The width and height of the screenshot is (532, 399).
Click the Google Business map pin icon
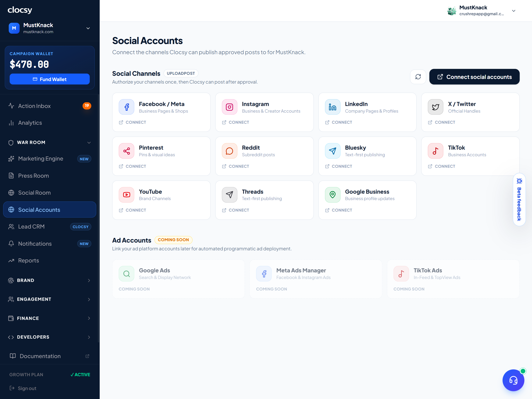pyautogui.click(x=333, y=195)
